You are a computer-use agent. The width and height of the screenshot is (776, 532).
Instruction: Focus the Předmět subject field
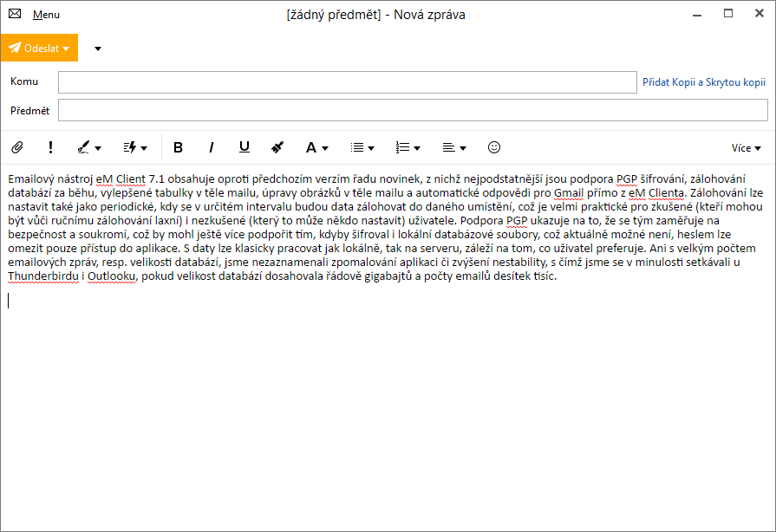point(413,110)
